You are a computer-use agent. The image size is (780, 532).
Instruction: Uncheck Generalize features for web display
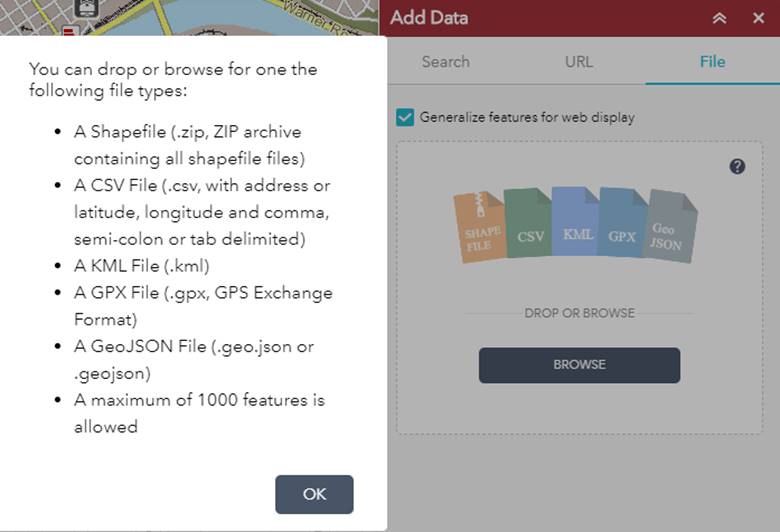pos(405,117)
